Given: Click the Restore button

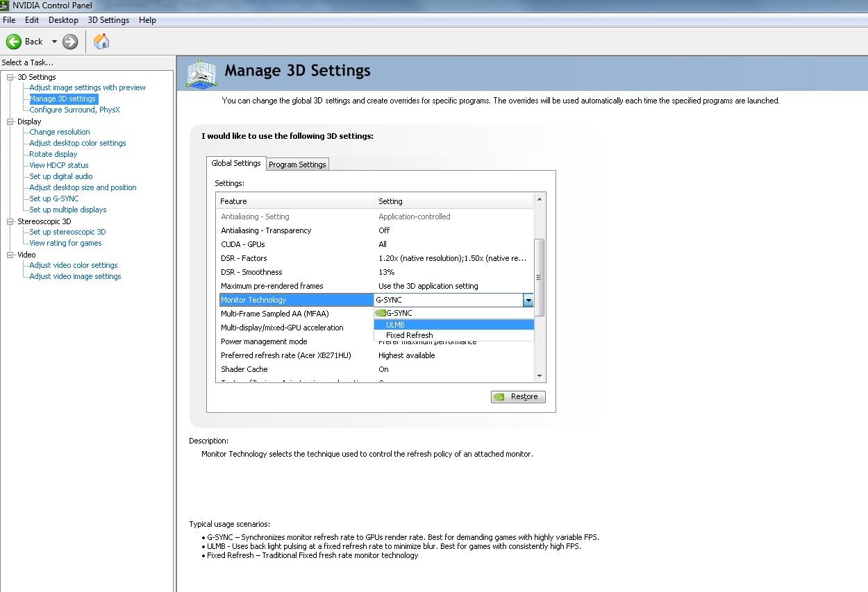Looking at the screenshot, I should 518,397.
